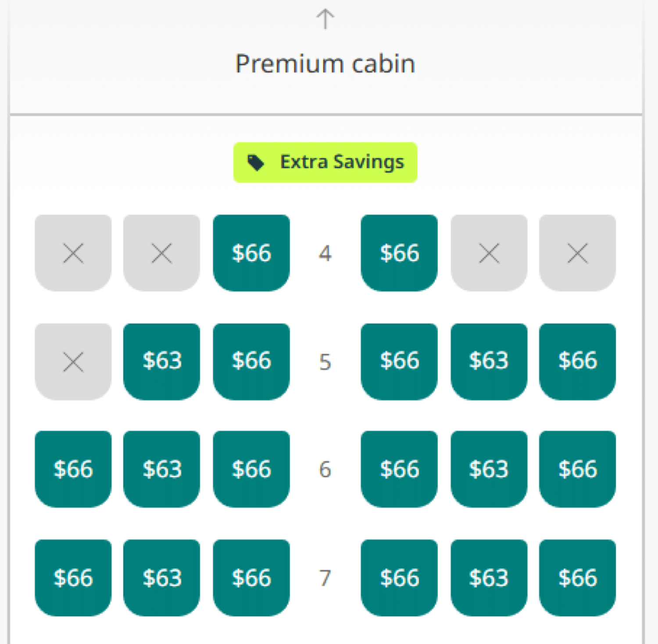Click the up arrow above Premium cabin
Screen dimensions: 658x644
click(x=325, y=19)
